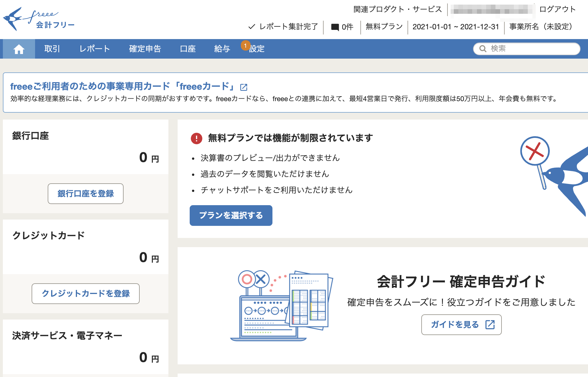588x377 pixels.
Task: Open the 給与 menu
Action: pyautogui.click(x=222, y=49)
